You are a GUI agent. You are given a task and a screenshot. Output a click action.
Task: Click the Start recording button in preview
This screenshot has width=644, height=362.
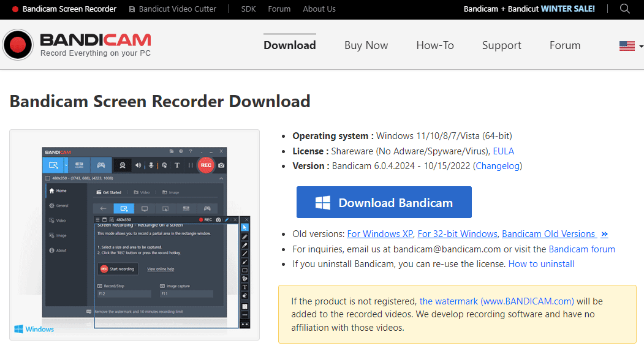point(118,269)
